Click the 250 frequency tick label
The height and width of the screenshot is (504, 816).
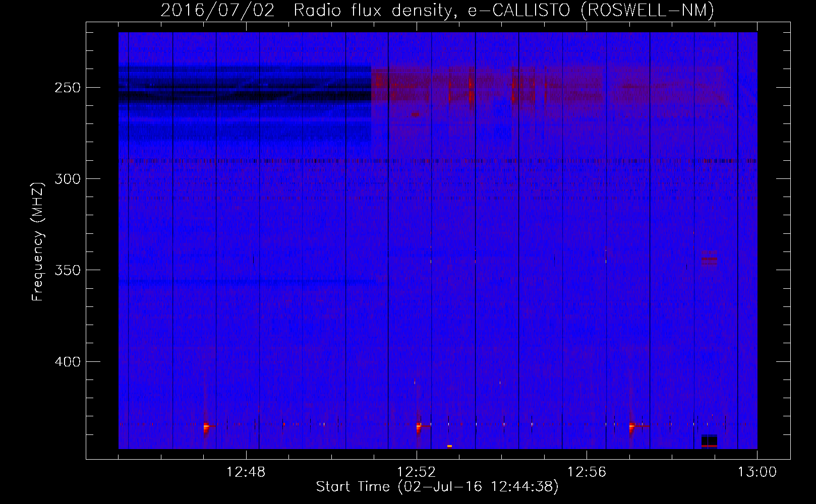pos(69,88)
